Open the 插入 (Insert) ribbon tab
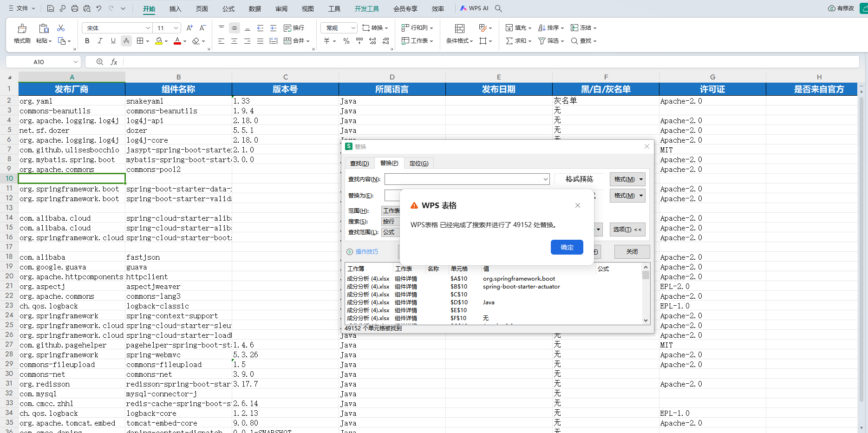Image resolution: width=868 pixels, height=433 pixels. pyautogui.click(x=175, y=8)
